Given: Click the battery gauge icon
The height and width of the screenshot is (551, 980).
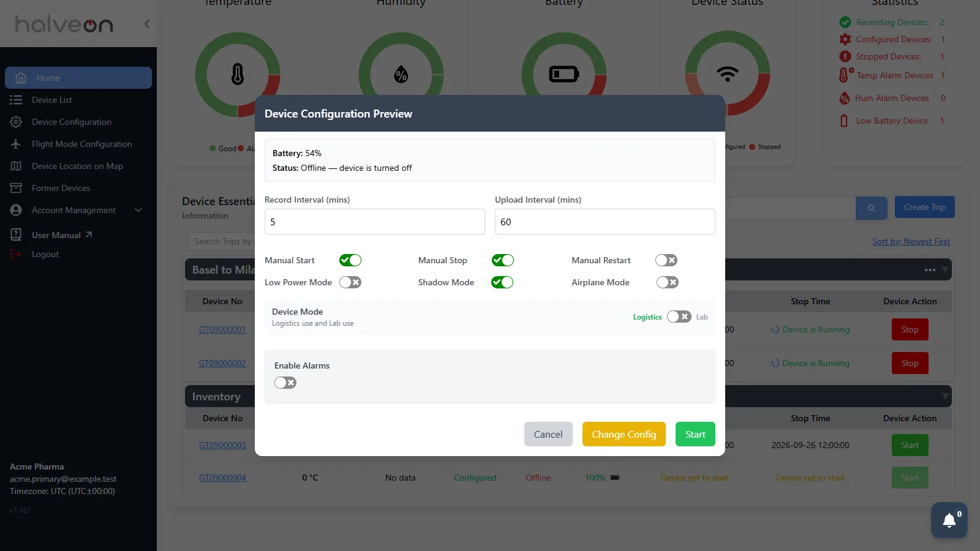Looking at the screenshot, I should point(564,75).
